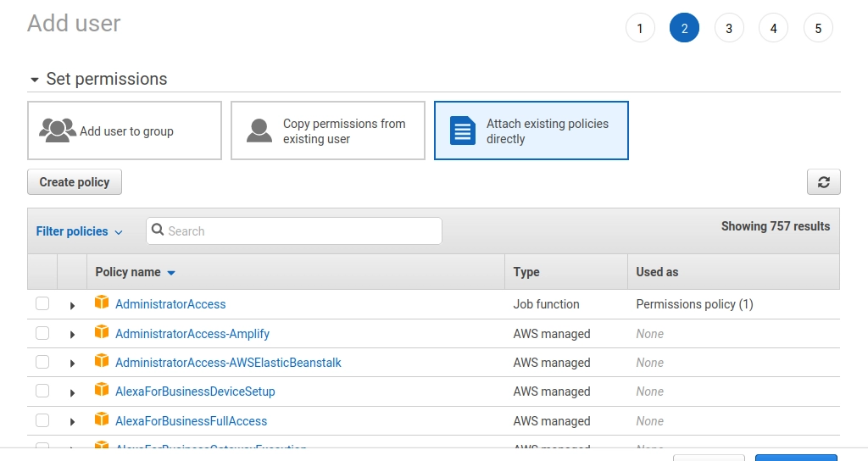Click the group people icon in Add user to group

(x=58, y=131)
